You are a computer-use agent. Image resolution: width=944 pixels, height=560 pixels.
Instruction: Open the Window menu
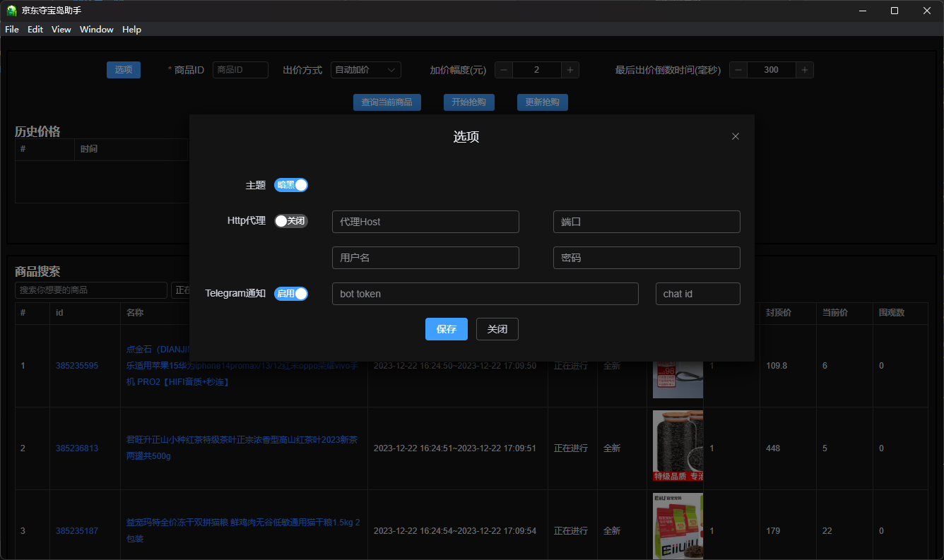click(97, 30)
